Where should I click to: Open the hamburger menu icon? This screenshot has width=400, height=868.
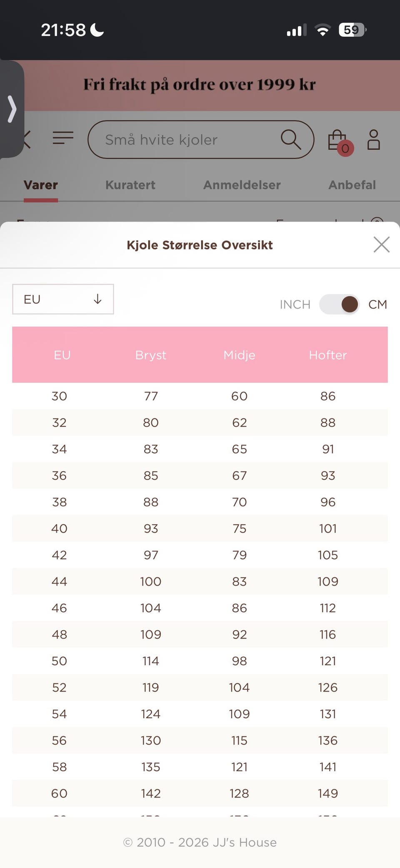pyautogui.click(x=63, y=138)
